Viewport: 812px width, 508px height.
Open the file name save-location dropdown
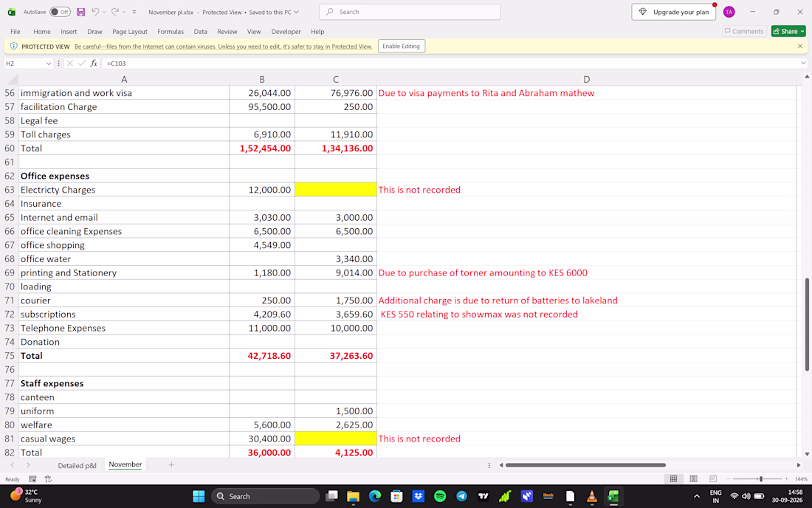point(296,12)
